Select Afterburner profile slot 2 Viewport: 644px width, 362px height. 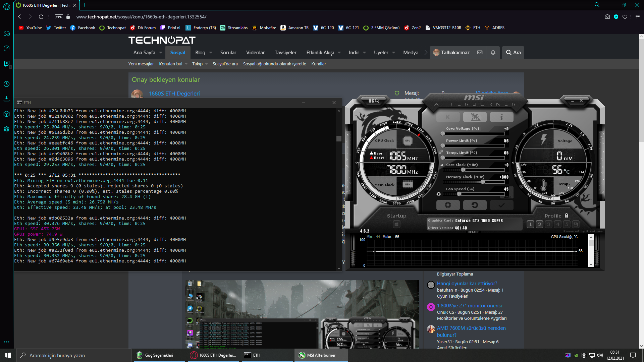[539, 224]
